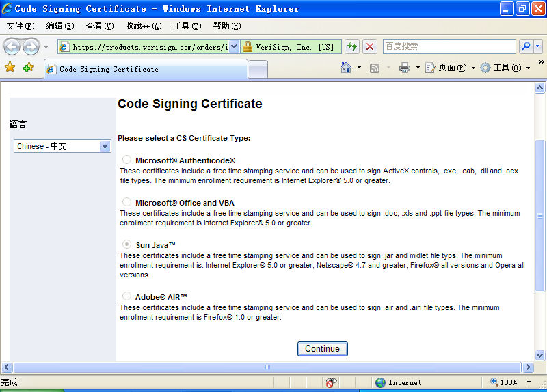Click the Internet zone globe icon
Image resolution: width=547 pixels, height=392 pixels.
click(380, 382)
